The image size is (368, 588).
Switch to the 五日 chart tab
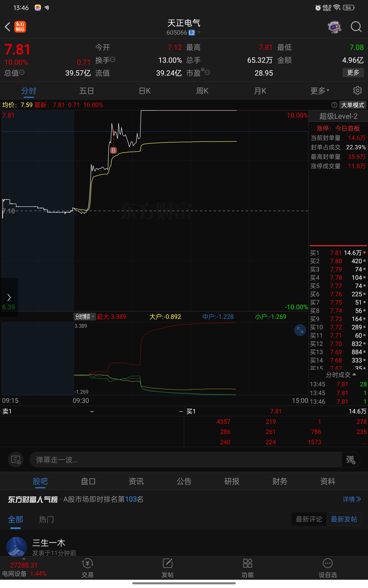tap(87, 91)
